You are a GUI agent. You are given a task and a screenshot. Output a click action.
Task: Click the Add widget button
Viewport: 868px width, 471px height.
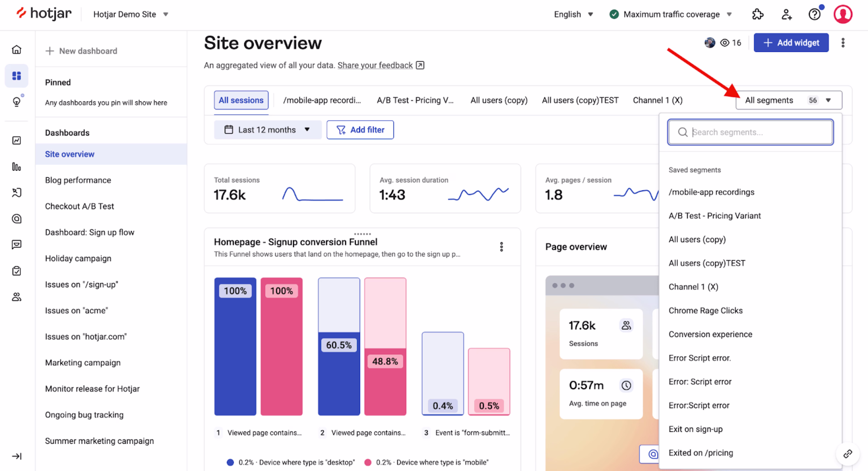pyautogui.click(x=791, y=43)
